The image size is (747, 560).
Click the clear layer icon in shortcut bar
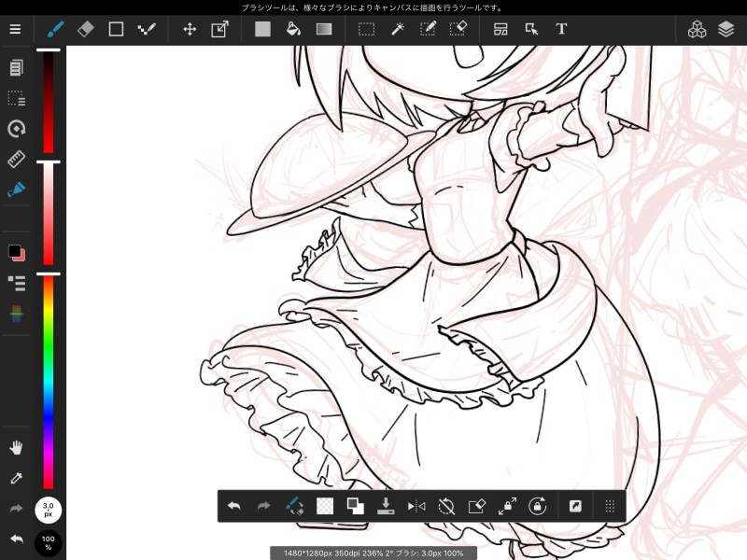(x=477, y=506)
